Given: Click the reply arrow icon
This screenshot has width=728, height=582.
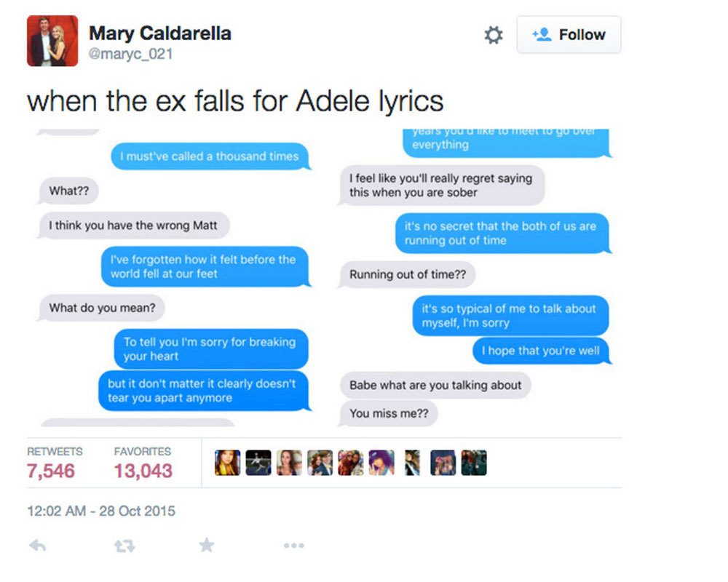Looking at the screenshot, I should 37,545.
